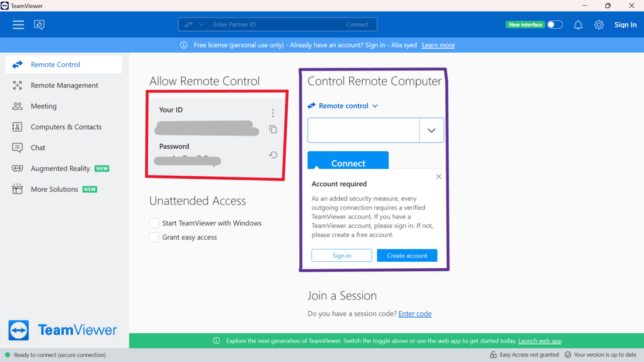Click Sign in within Account required popup
The image size is (644, 362).
point(342,255)
